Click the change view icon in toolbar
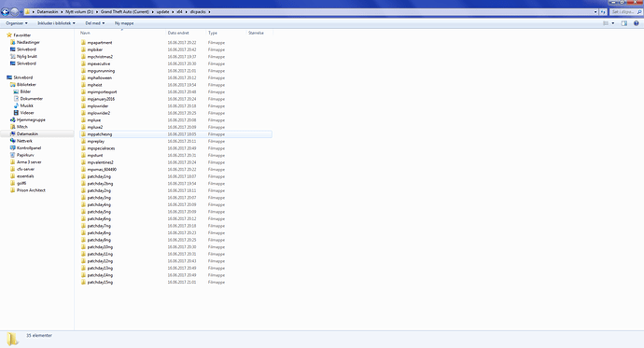Screen dimensions: 644x348 (x=606, y=23)
